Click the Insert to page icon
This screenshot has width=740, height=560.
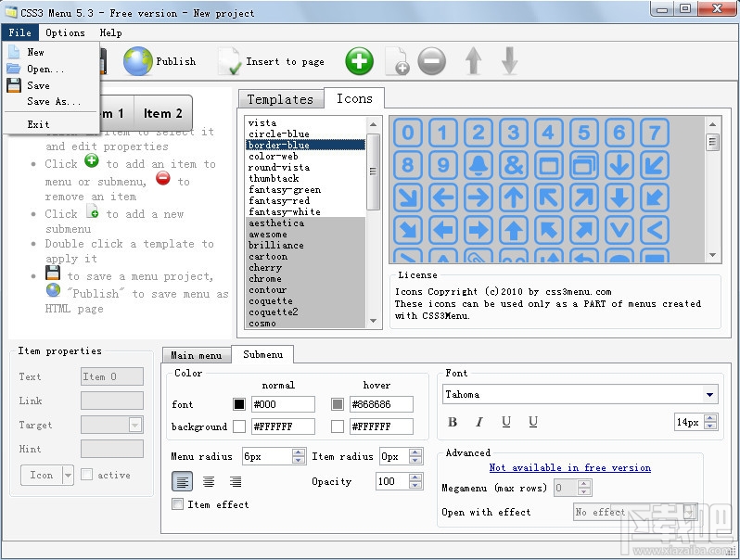(230, 61)
